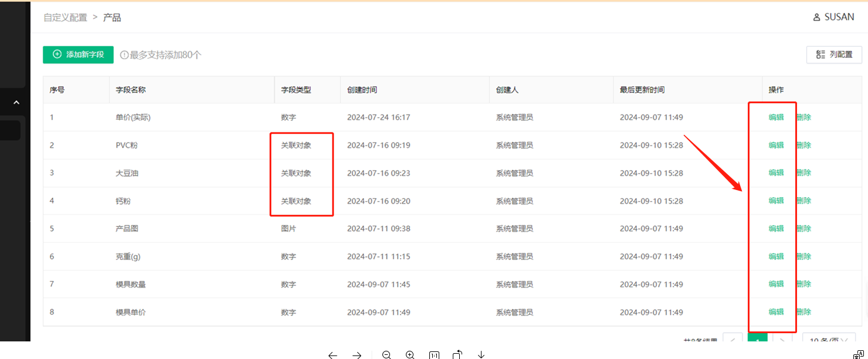Edit the PVC粉 field
The image size is (868, 359).
[x=776, y=145]
